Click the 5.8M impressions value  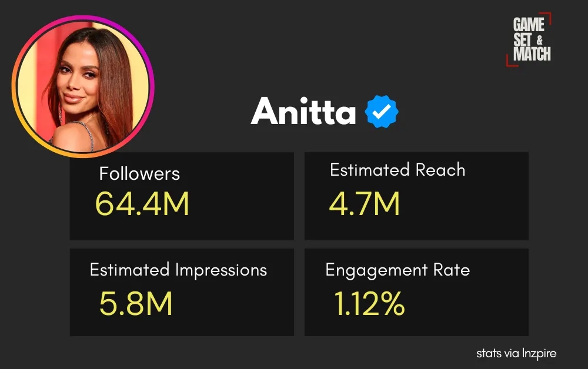tap(136, 304)
